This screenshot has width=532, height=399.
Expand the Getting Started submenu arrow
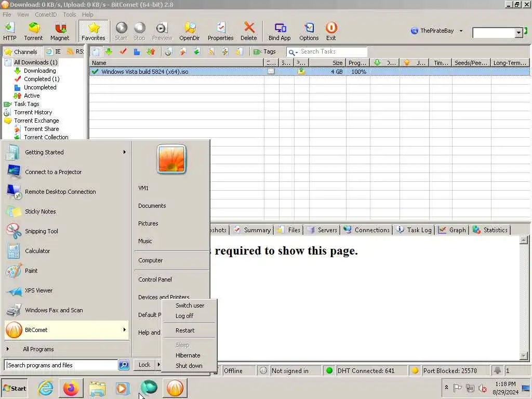pos(125,152)
